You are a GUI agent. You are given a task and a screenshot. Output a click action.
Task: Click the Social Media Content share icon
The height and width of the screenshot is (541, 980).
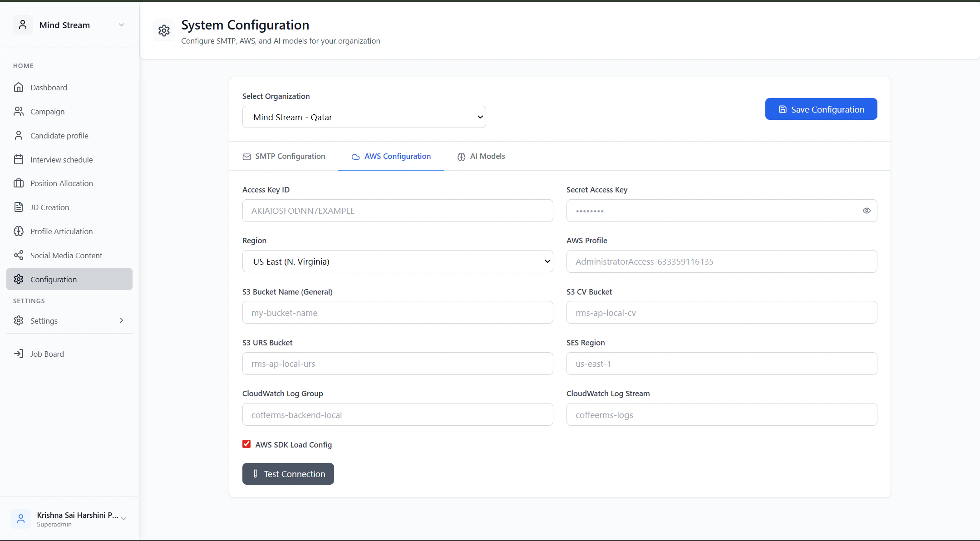[19, 256]
